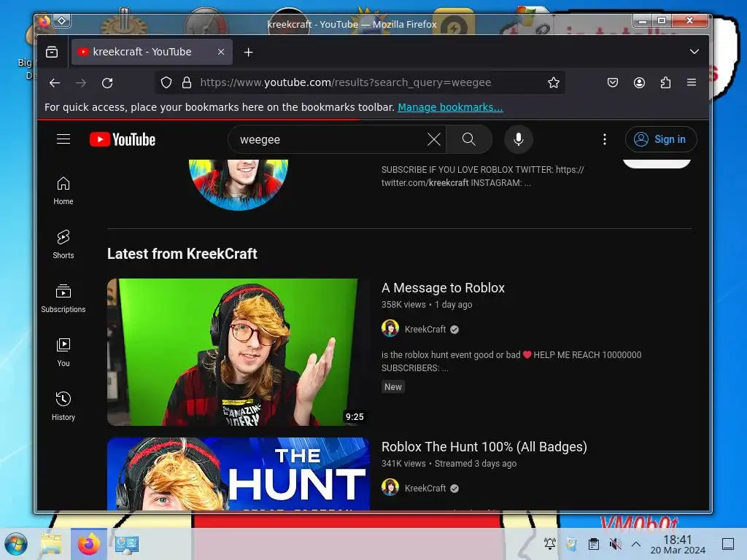The image size is (747, 560).
Task: Click the KreekCraft avatar under A Message to Roblox
Action: 390,329
